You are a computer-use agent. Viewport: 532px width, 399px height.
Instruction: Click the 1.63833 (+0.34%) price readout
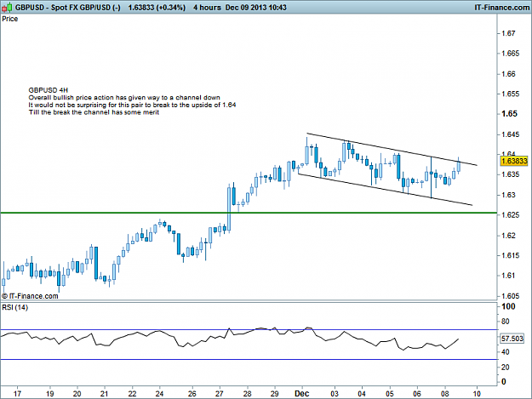click(157, 8)
